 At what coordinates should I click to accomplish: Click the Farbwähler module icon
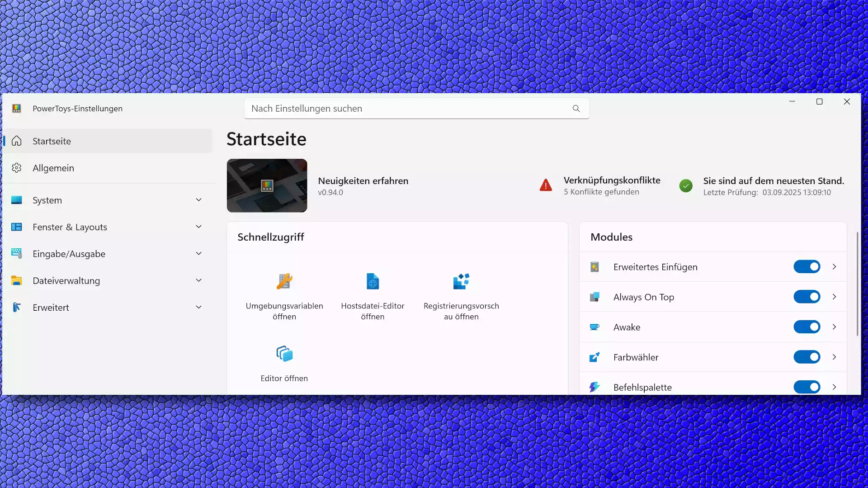[x=594, y=357]
